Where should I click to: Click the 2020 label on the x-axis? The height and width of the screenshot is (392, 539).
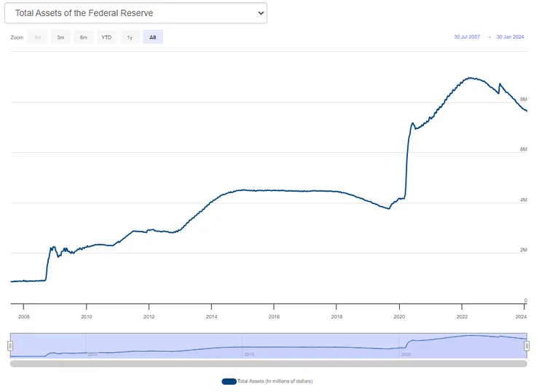coord(399,316)
